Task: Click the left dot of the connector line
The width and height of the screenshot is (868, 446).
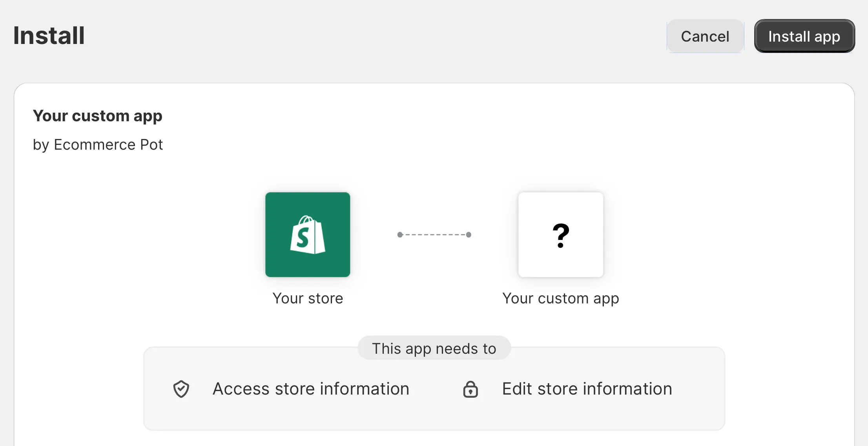Action: pyautogui.click(x=400, y=235)
